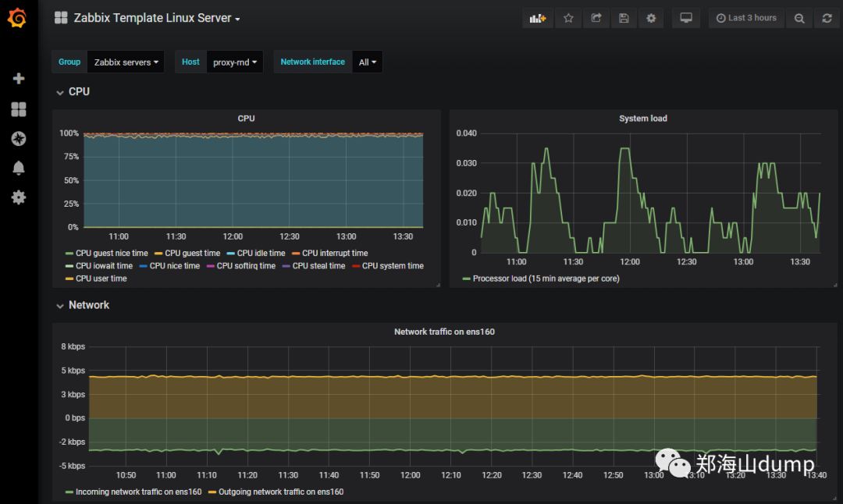Open Network traffic on ens160 panel menu
Screen dimensions: 843x504
444,332
